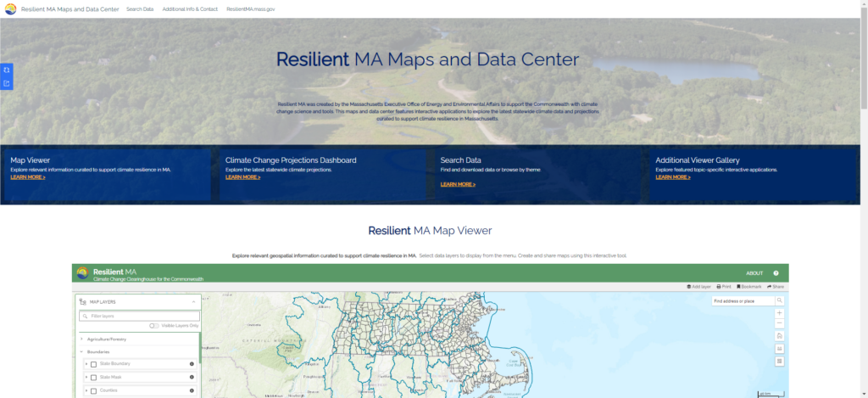Open Search Data in top navigation

coord(140,9)
